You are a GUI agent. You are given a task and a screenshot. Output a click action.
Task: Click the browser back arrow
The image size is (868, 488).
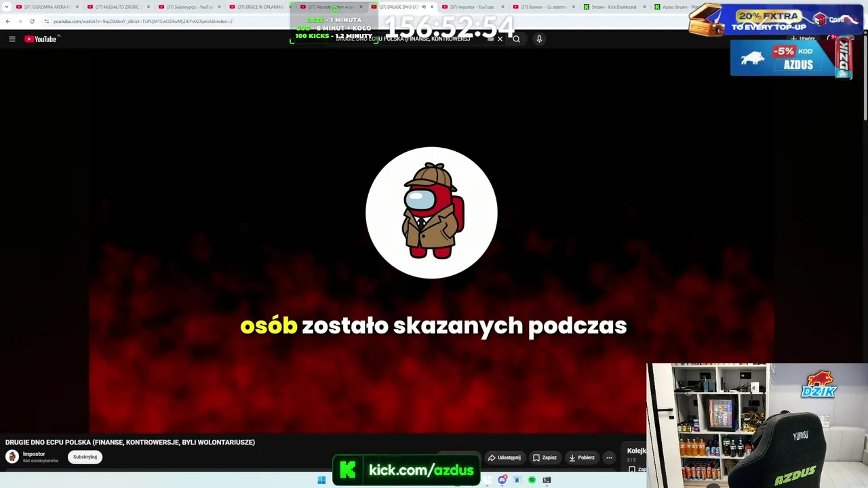click(x=7, y=21)
